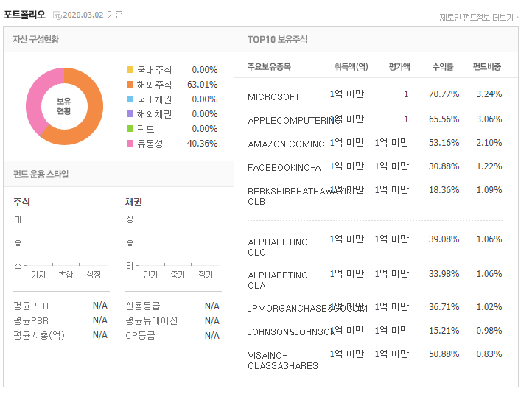Select the JPMORGANCHASE&CO holding name
Viewport: 532px width, 397px height.
(307, 308)
